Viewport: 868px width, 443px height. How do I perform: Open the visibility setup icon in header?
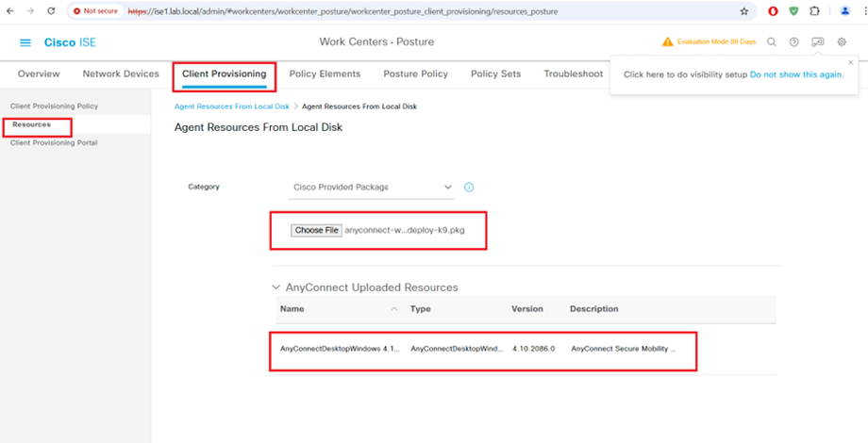[818, 42]
